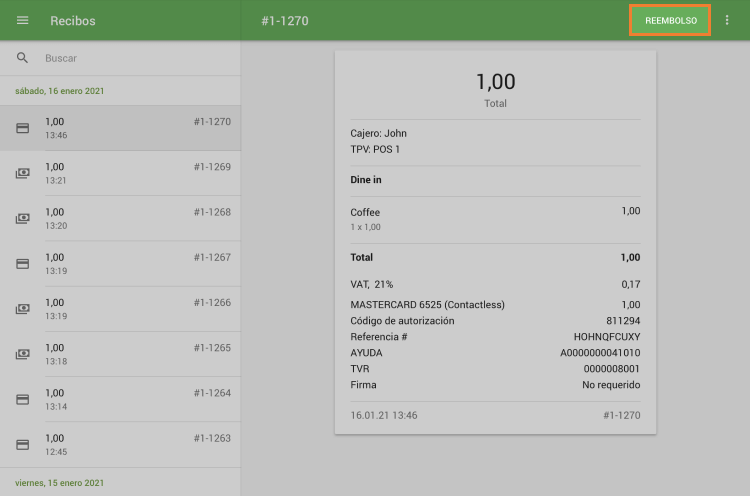
Task: Click card icon of receipt #1-1270
Action: coord(23,128)
